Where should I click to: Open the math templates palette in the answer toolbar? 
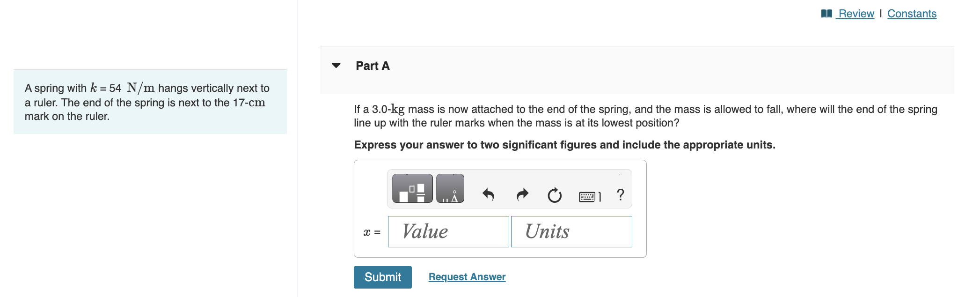coord(411,189)
